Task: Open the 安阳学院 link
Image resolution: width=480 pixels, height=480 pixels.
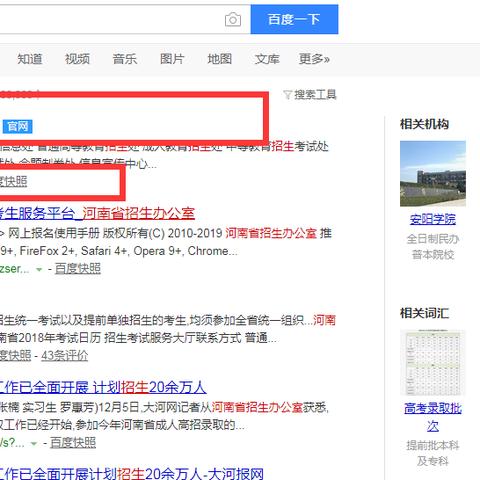Action: pyautogui.click(x=433, y=219)
